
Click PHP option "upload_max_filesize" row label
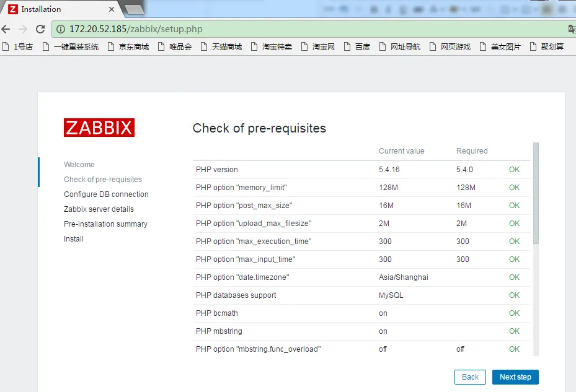tap(254, 224)
